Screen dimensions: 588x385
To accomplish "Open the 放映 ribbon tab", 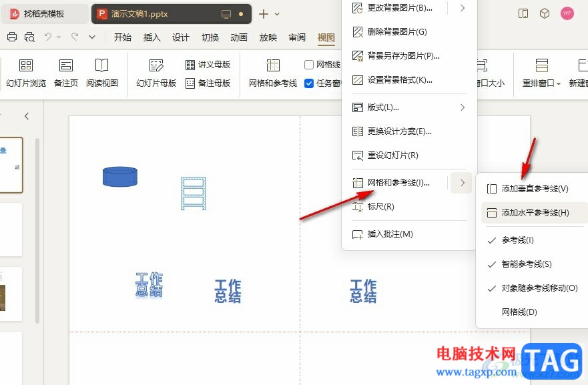I will pos(268,37).
